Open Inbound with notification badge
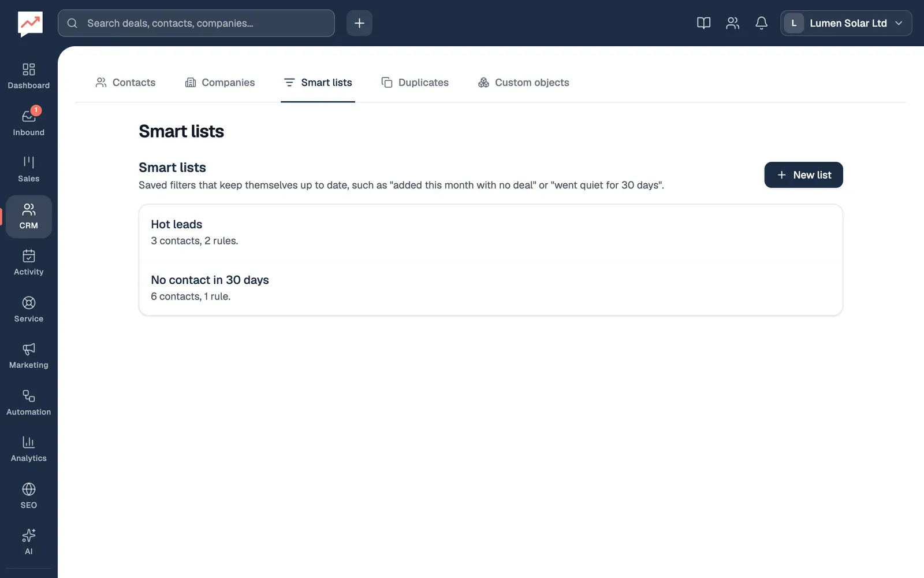Viewport: 924px width, 578px height. click(x=28, y=123)
